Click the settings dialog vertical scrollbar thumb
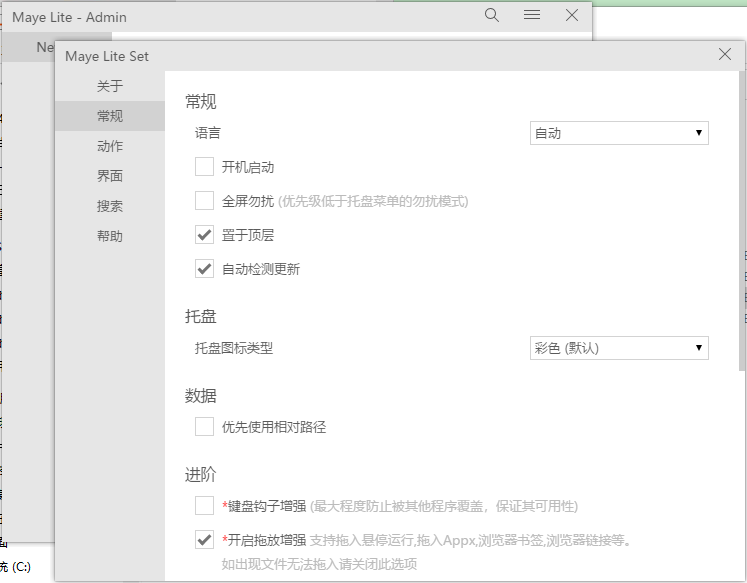 [x=742, y=221]
